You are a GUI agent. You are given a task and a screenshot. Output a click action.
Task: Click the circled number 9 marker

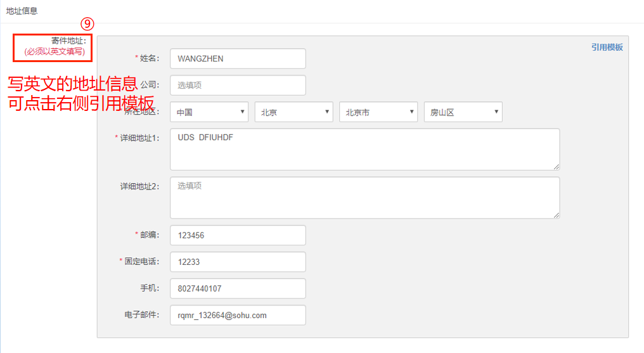point(87,24)
